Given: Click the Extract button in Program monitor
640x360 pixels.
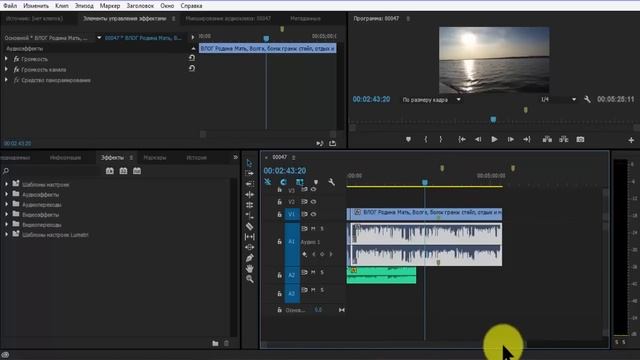Looking at the screenshot, I should [563, 140].
